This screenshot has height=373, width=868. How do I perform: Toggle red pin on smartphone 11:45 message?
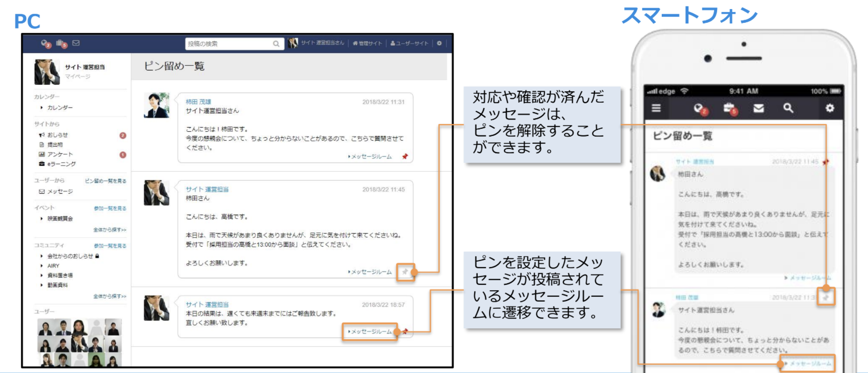point(826,162)
